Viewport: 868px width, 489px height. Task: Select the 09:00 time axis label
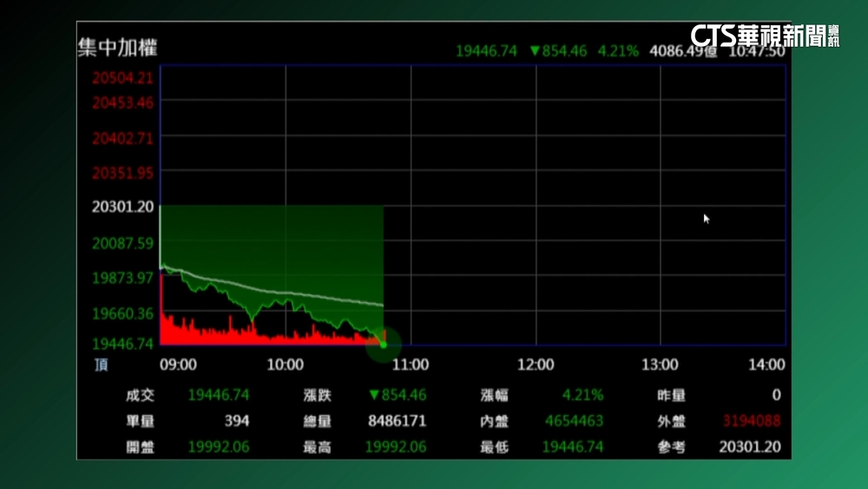(x=178, y=365)
